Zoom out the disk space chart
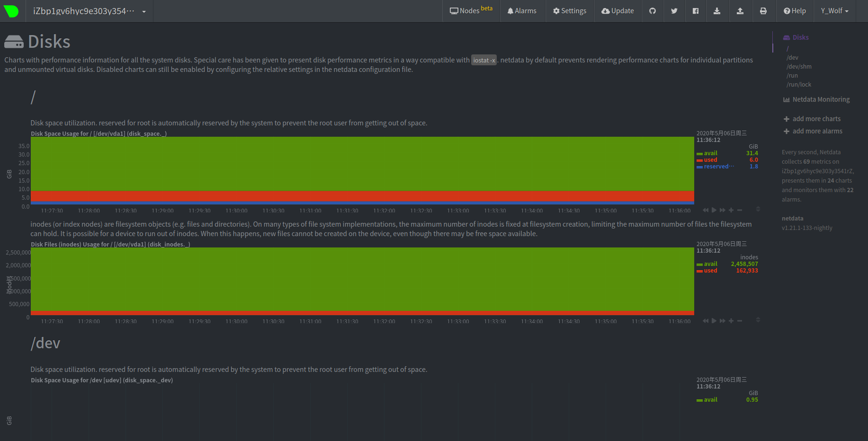The height and width of the screenshot is (441, 868). coord(740,210)
